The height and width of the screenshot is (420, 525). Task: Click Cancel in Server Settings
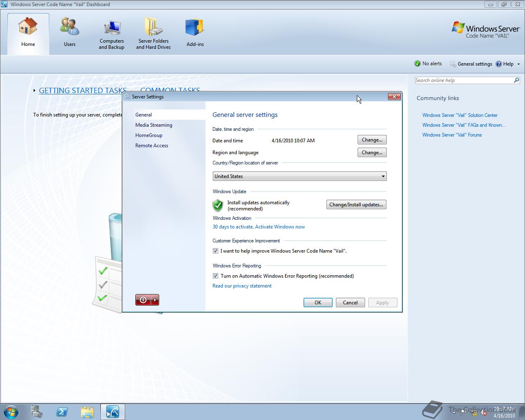tap(350, 303)
